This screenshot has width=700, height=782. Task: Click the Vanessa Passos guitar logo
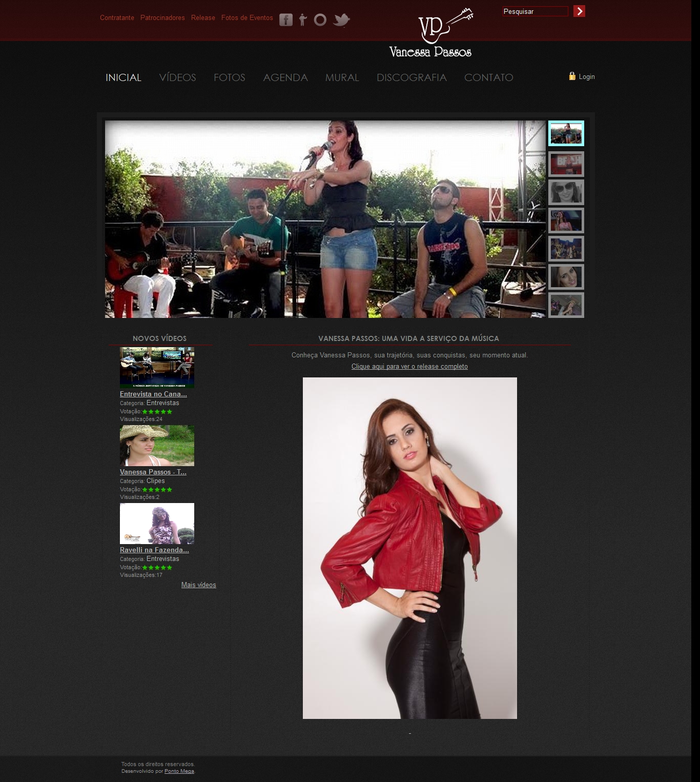point(430,33)
